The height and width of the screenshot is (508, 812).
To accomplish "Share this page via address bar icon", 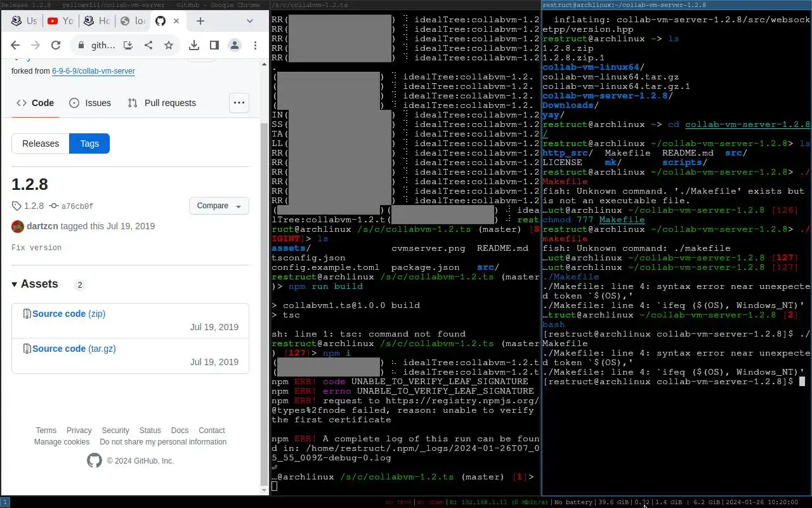I will coord(148,45).
